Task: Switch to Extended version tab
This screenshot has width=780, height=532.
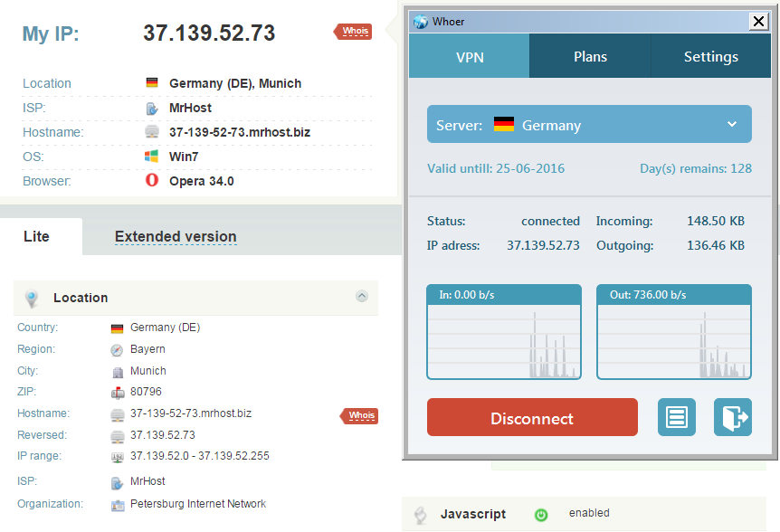Action: point(176,237)
